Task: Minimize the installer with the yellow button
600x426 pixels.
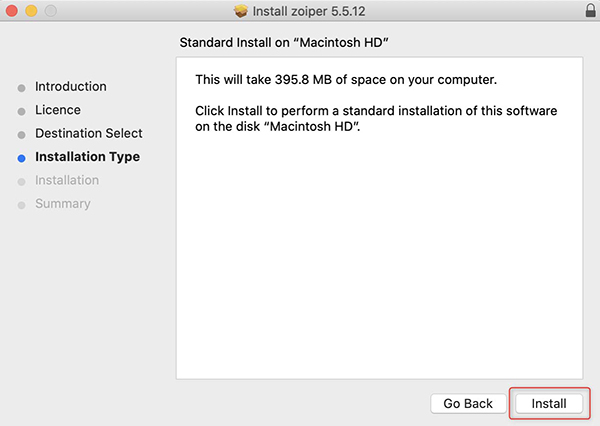Action: tap(31, 12)
